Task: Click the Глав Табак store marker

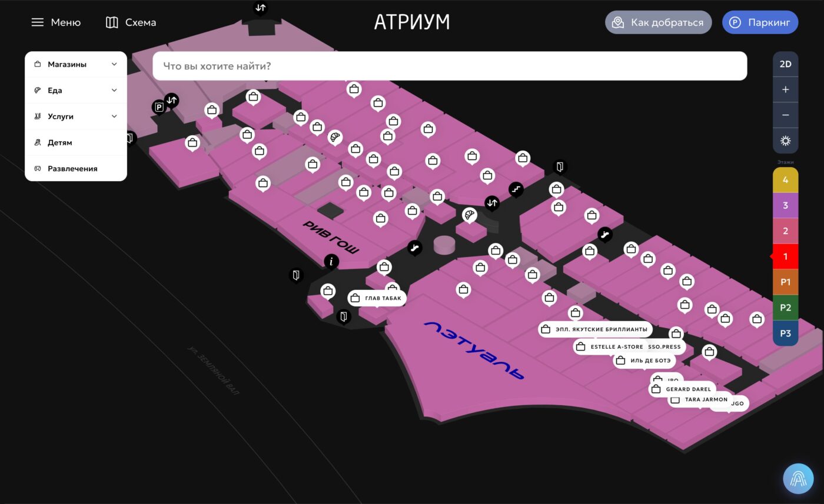Action: pos(377,298)
